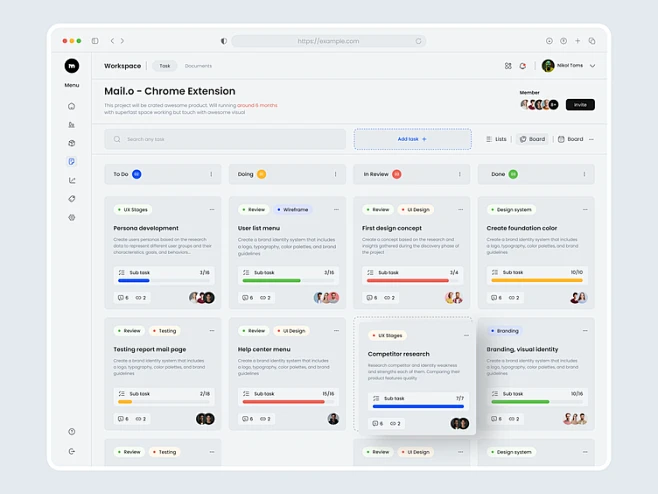Toggle the browser sidebar panel icon
This screenshot has height=494, width=658.
[95, 41]
